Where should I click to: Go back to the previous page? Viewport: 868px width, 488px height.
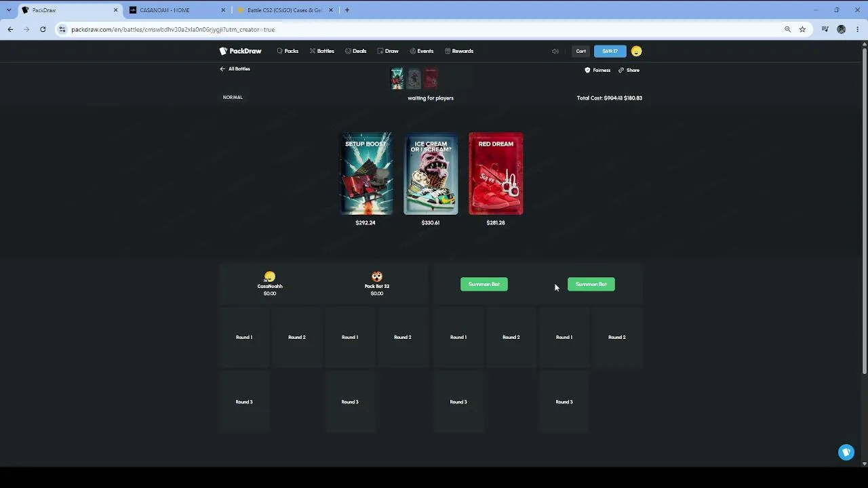point(10,29)
